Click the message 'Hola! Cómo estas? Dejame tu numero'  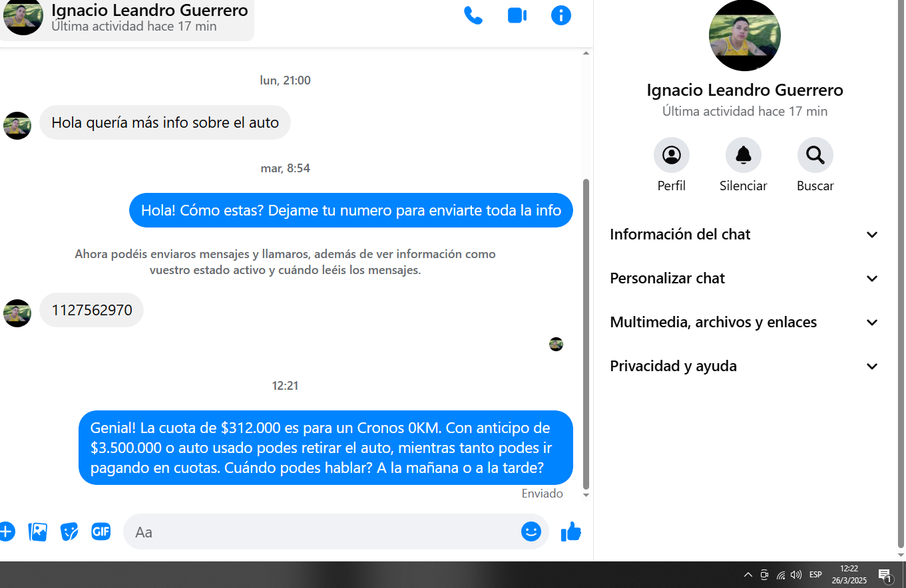tap(351, 210)
